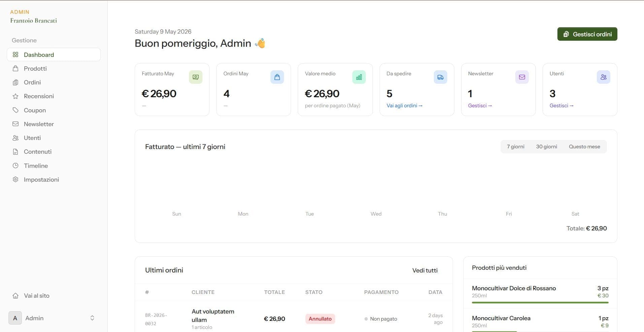Click the Fatturato May banknote icon

196,77
